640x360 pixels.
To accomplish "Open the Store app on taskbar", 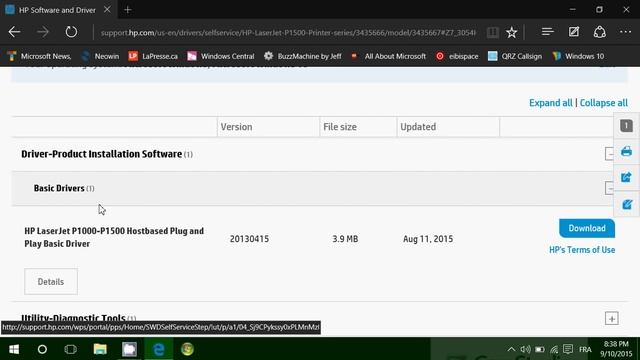I will pyautogui.click(x=129, y=349).
